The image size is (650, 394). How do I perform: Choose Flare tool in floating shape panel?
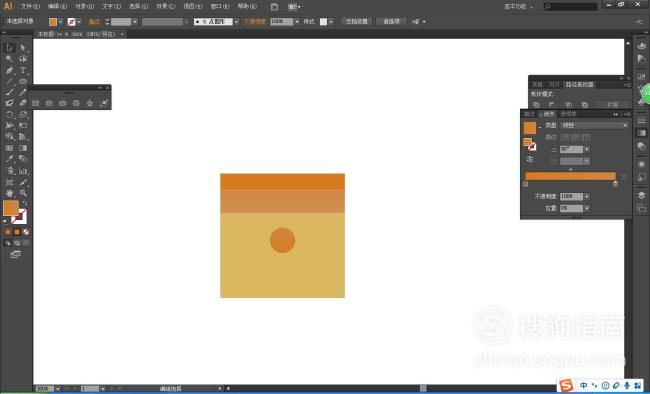click(104, 103)
